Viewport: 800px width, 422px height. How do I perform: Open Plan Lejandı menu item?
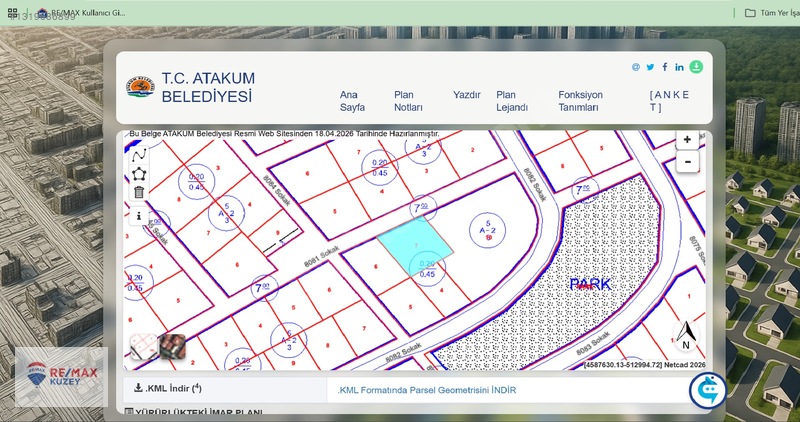tap(512, 101)
